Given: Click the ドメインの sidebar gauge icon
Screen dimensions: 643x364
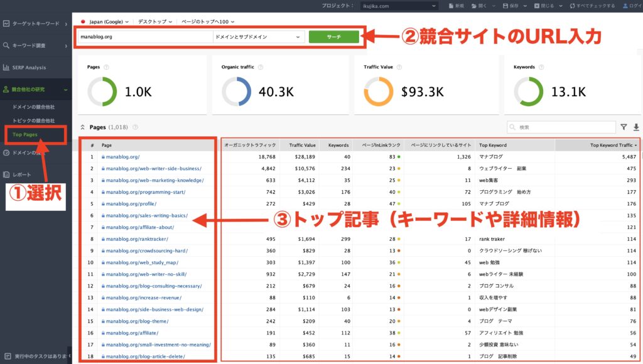Looking at the screenshot, I should (6, 153).
